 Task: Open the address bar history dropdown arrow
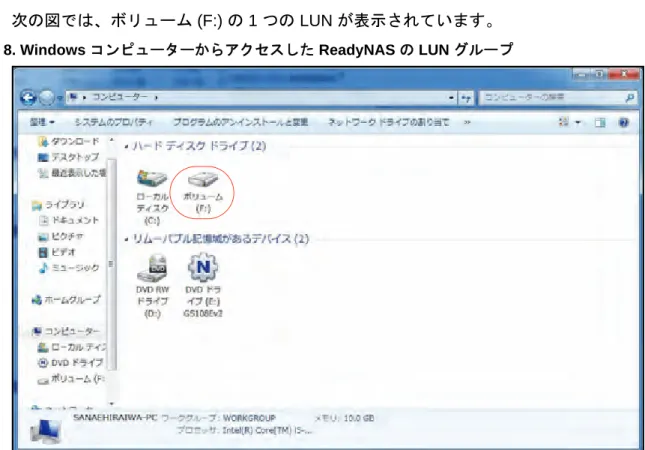click(x=451, y=98)
